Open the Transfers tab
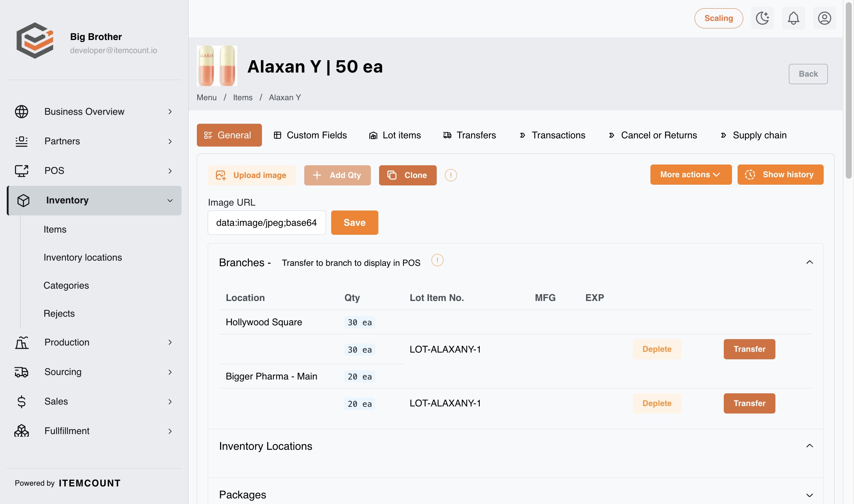Viewport: 854px width, 504px height. point(470,135)
